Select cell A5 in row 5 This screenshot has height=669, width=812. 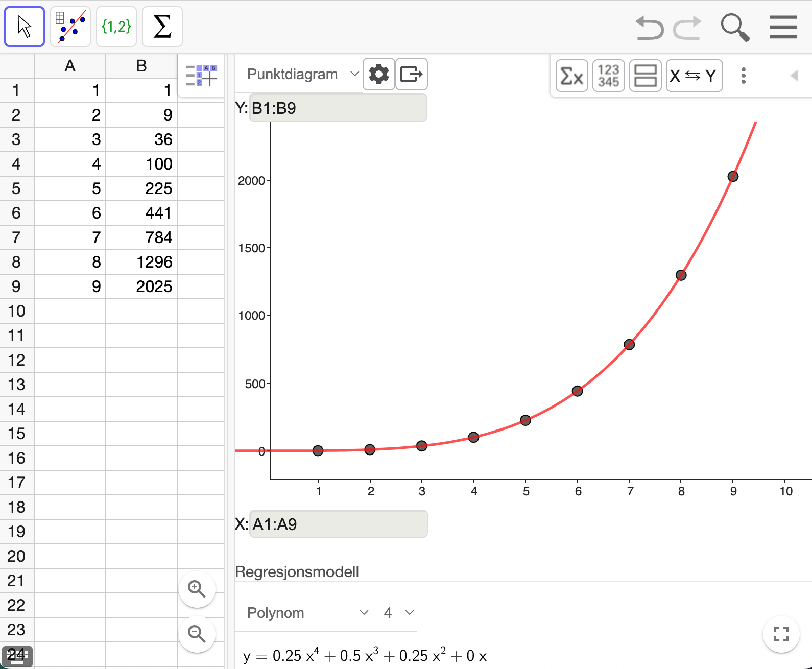(x=70, y=188)
